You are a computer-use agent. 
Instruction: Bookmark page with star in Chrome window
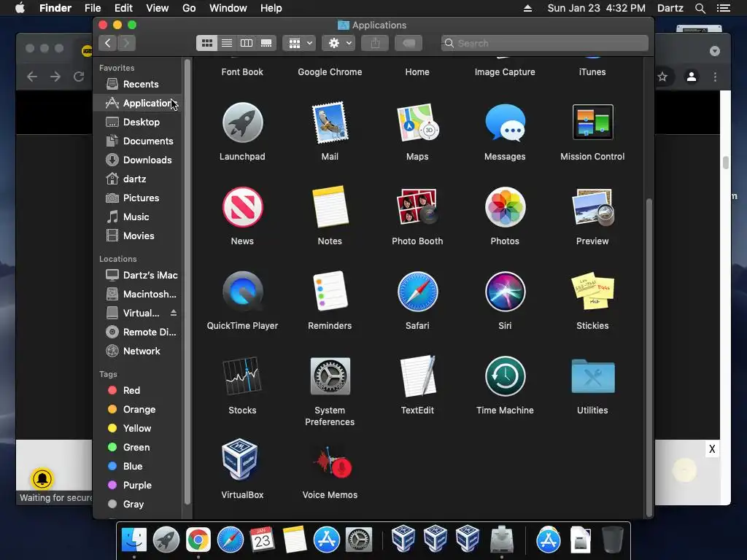point(662,77)
